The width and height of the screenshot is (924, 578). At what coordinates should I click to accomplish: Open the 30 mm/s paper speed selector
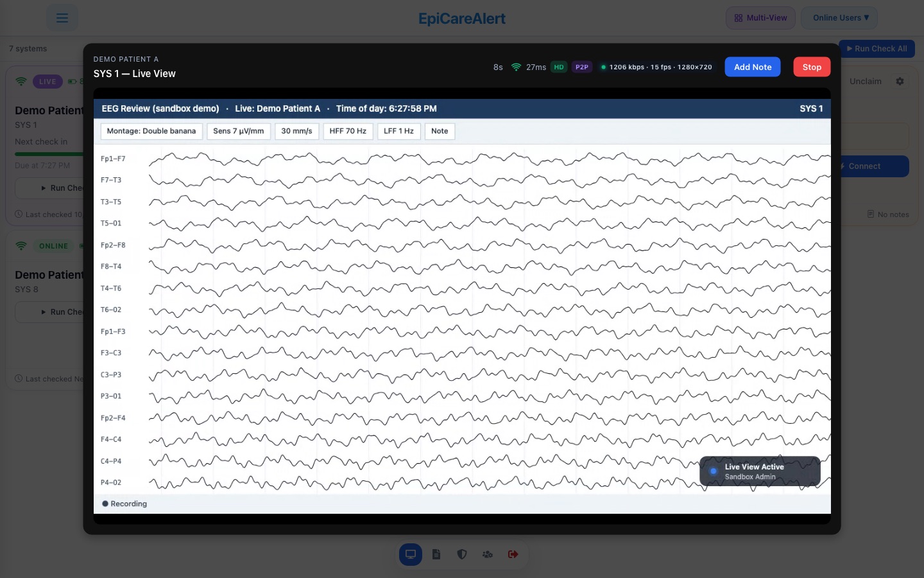click(x=296, y=131)
